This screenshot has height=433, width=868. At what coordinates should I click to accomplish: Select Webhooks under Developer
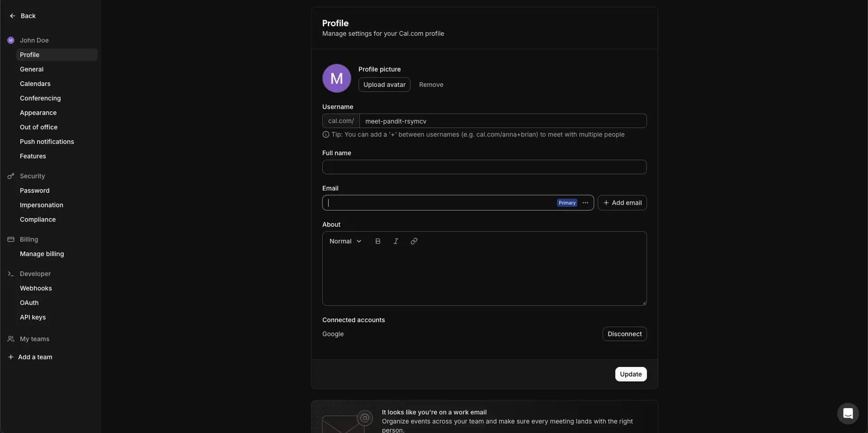click(x=36, y=288)
